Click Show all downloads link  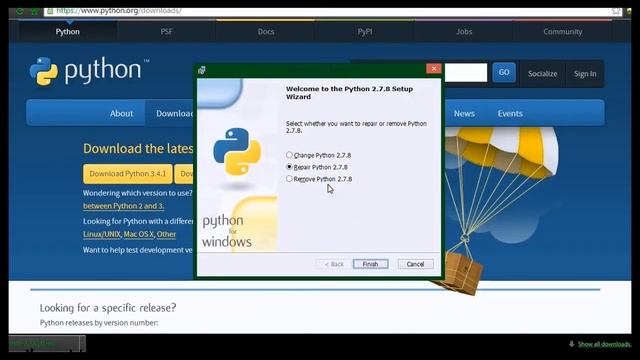pos(604,344)
